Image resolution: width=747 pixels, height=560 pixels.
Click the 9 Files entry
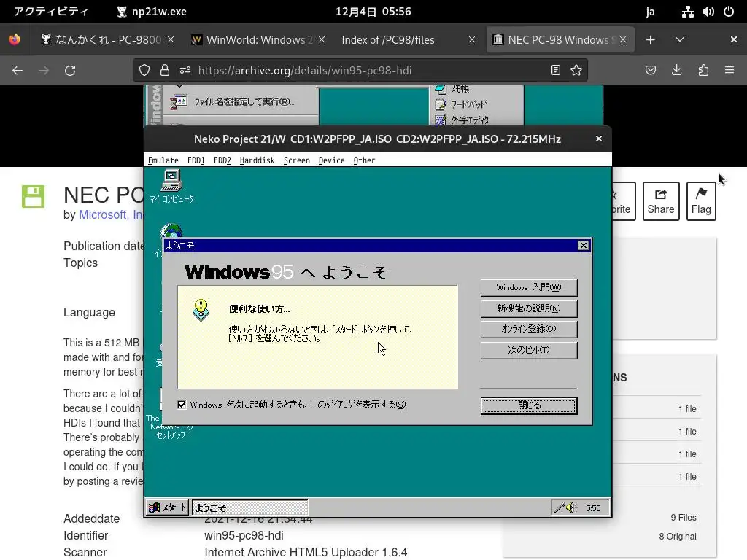[x=683, y=518]
